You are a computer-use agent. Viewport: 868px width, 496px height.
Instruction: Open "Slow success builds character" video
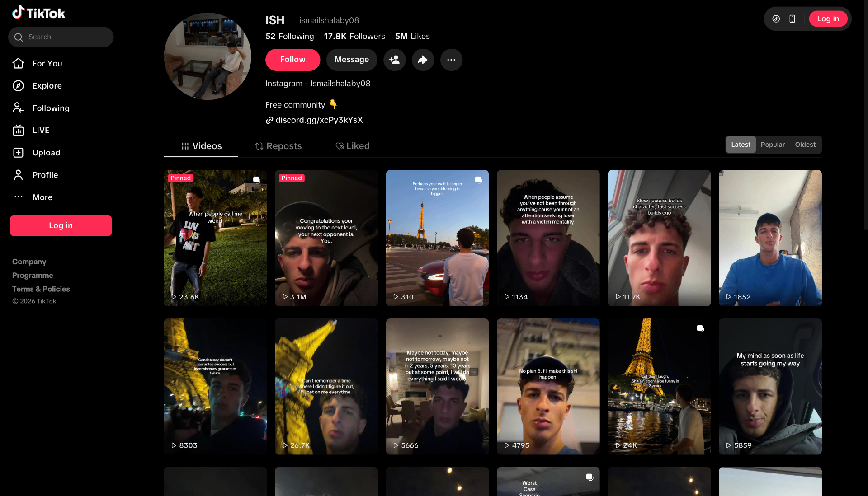click(x=659, y=238)
